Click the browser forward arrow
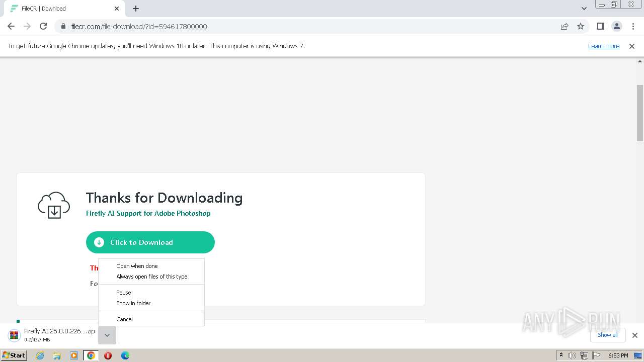The height and width of the screenshot is (362, 644). click(x=27, y=26)
